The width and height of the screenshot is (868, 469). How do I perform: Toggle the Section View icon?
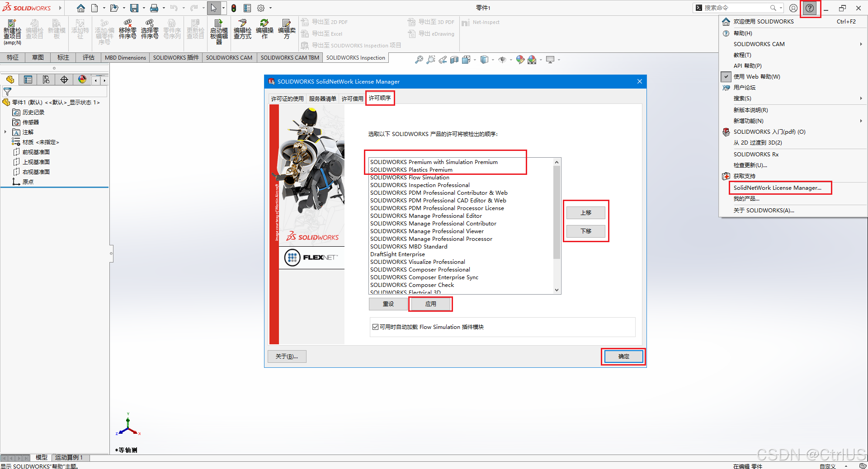(x=454, y=60)
